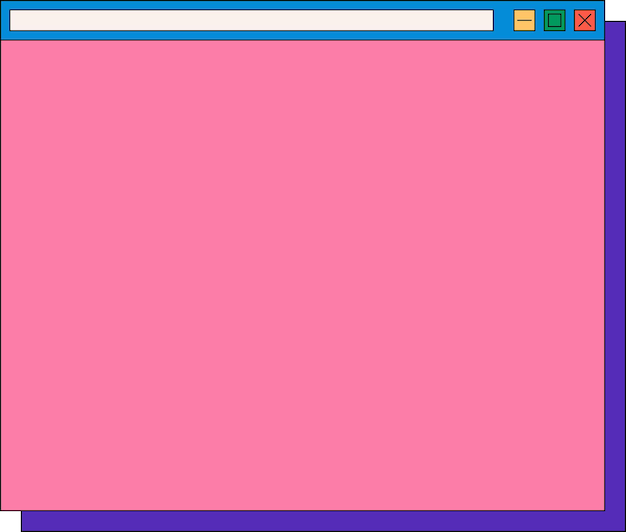
Task: Close the window with the red X
Action: point(585,20)
